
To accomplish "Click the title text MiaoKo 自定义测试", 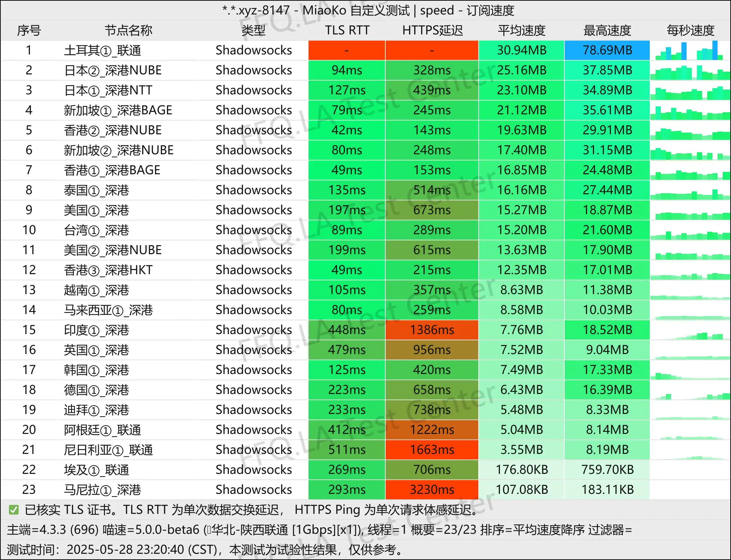I will 356,11.
